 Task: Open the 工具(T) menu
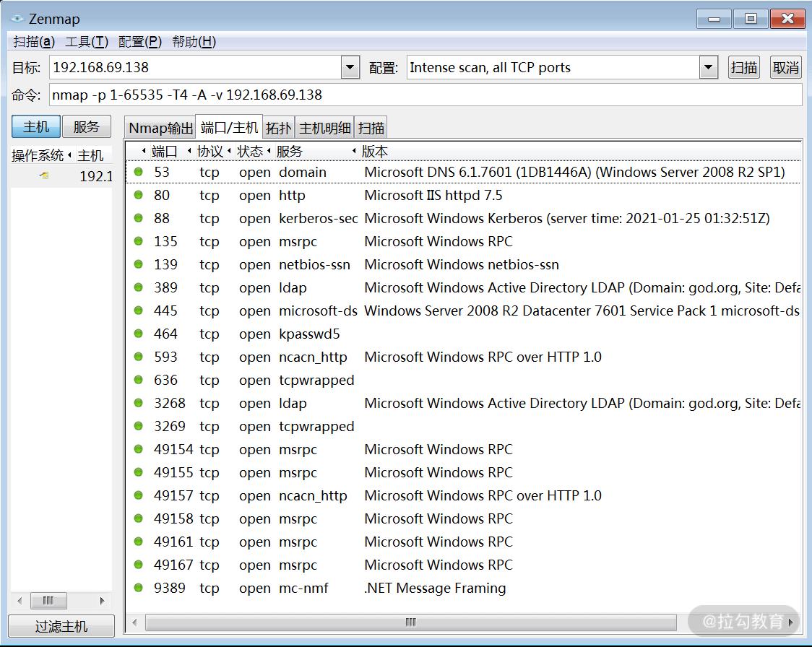click(x=87, y=42)
